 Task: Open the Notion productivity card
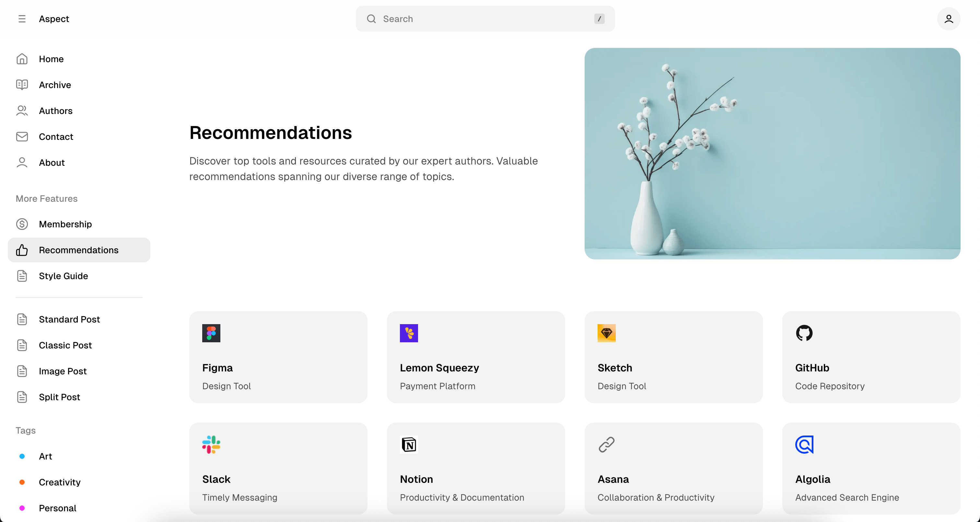coord(475,468)
